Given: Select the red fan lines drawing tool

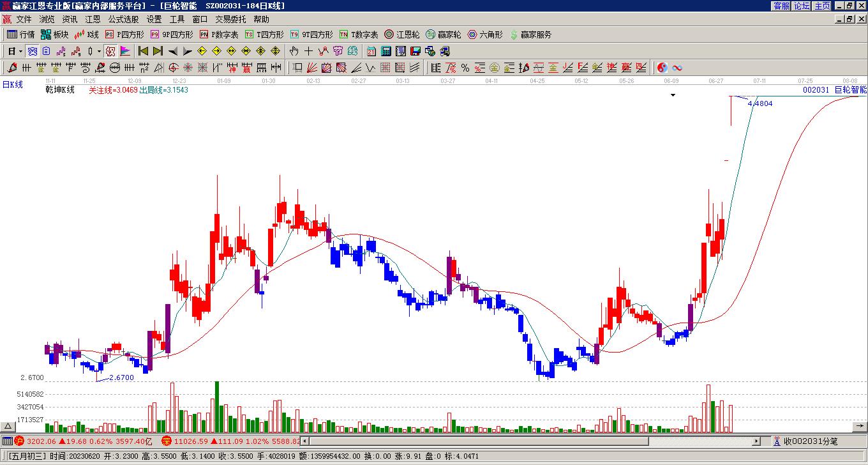Looking at the screenshot, I should pos(311,68).
